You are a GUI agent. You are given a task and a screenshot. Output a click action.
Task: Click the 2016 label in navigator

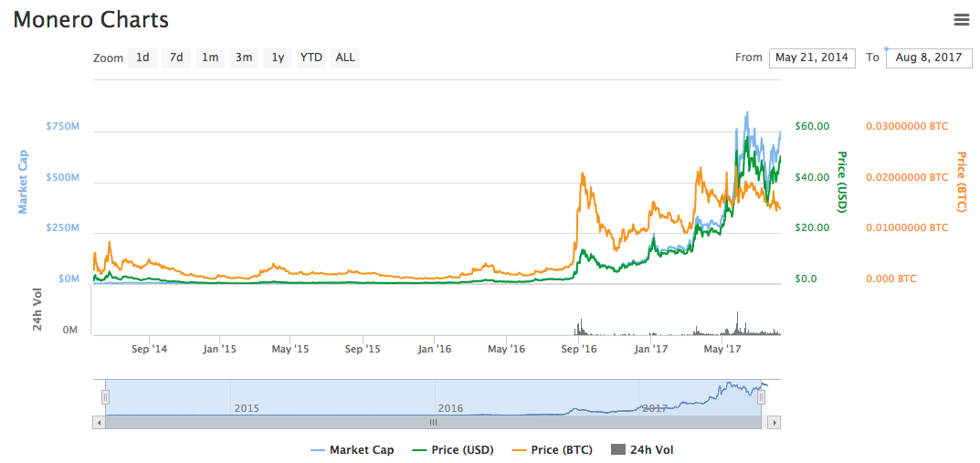pos(450,408)
